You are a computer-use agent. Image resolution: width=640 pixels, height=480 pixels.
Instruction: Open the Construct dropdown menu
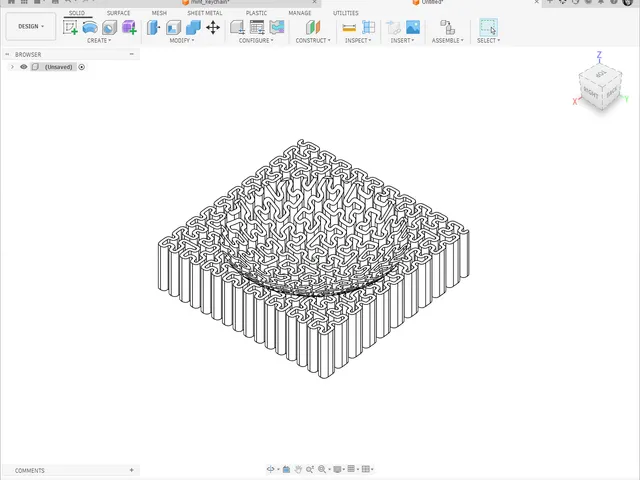tap(313, 40)
